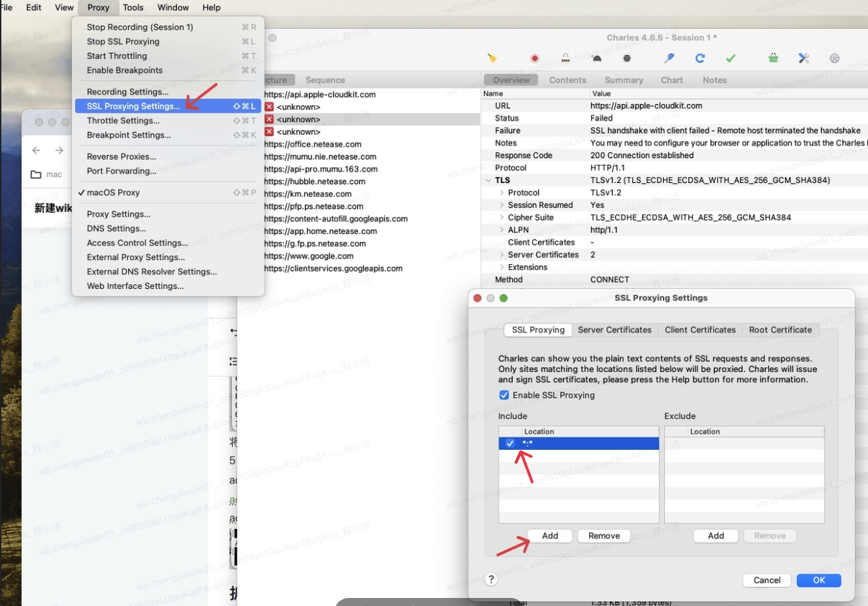Viewport: 868px width, 606px height.
Task: Select https://www.google.com in host list
Action: (309, 256)
